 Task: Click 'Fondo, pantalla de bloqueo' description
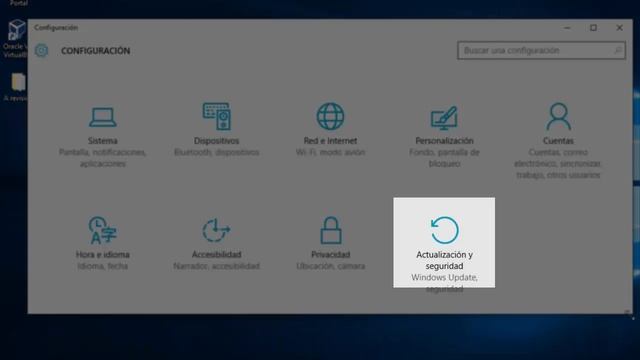pos(444,158)
